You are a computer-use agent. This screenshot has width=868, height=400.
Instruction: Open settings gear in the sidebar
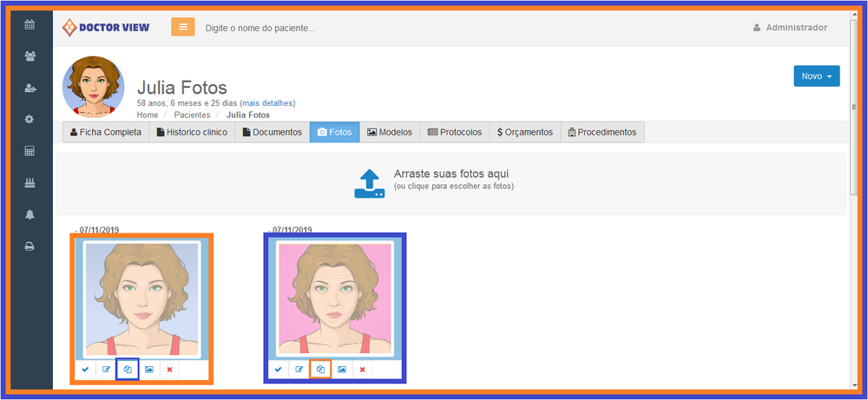point(30,119)
